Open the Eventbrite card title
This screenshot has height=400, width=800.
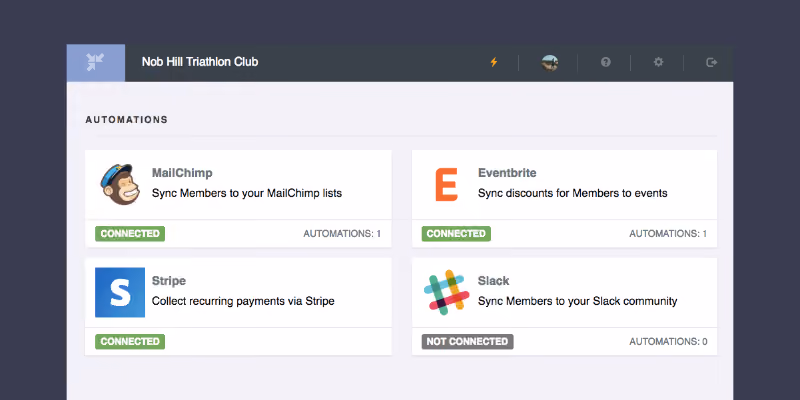tap(507, 173)
